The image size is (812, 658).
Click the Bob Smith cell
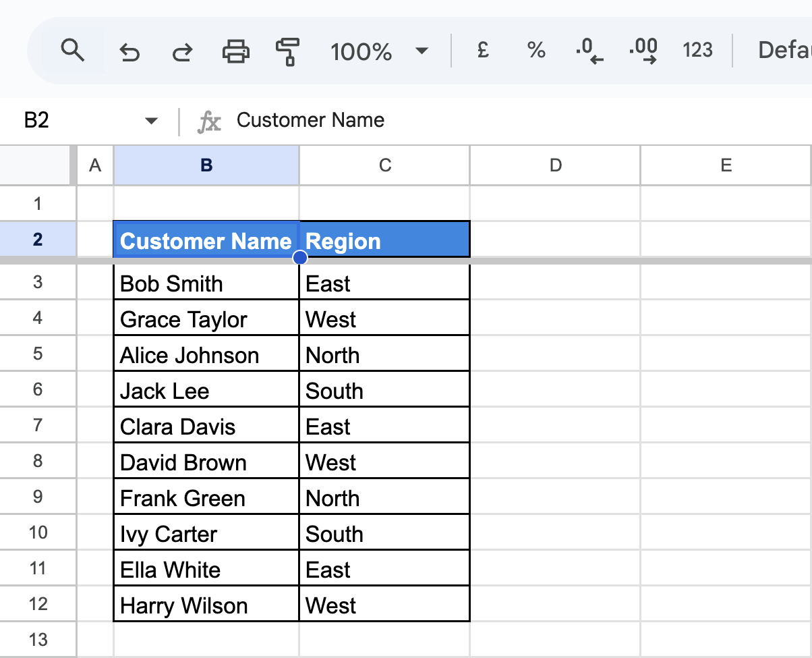206,283
